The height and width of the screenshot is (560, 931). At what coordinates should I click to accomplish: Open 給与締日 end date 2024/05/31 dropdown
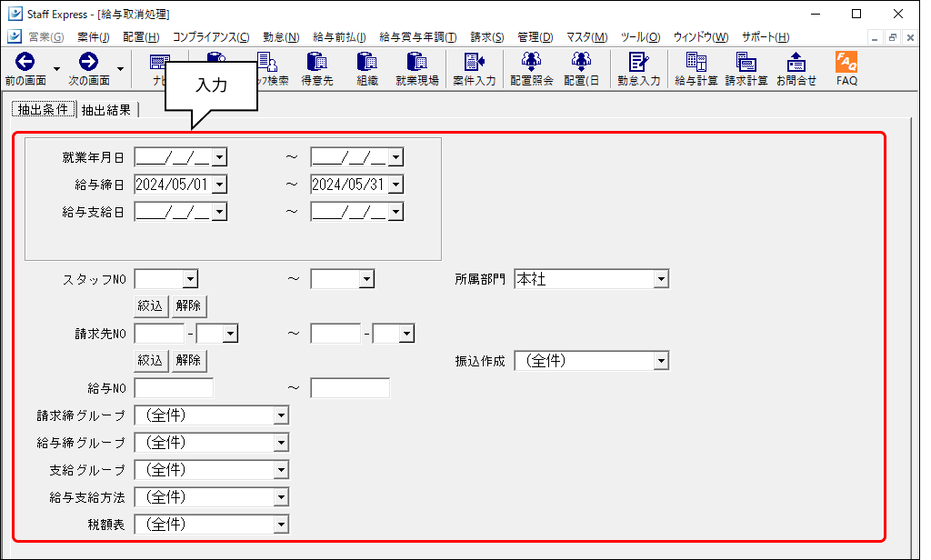pos(396,185)
